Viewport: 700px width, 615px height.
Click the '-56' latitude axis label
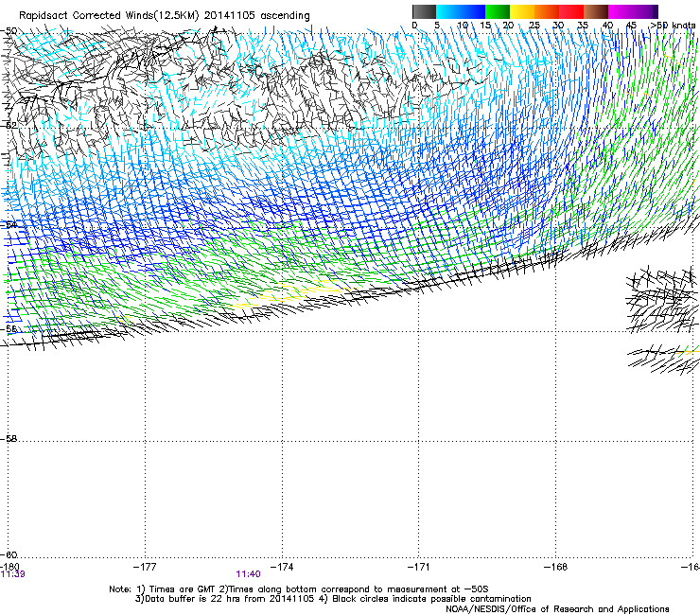(9, 328)
